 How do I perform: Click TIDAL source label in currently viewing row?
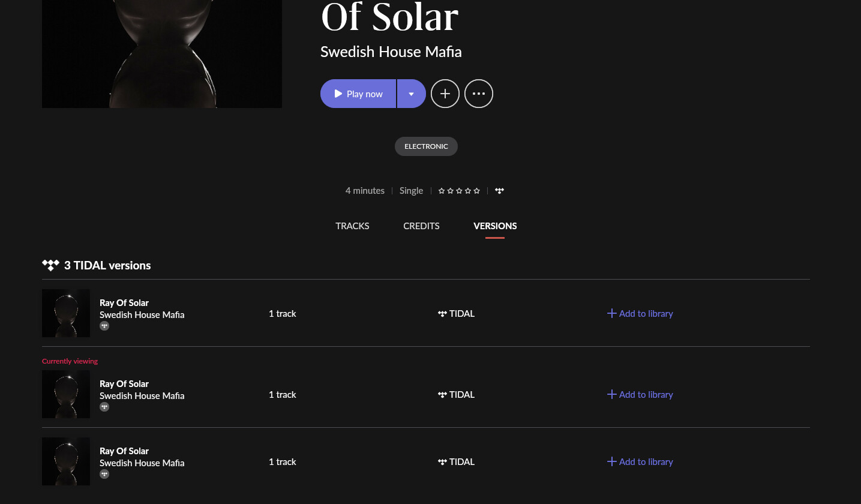click(x=457, y=394)
